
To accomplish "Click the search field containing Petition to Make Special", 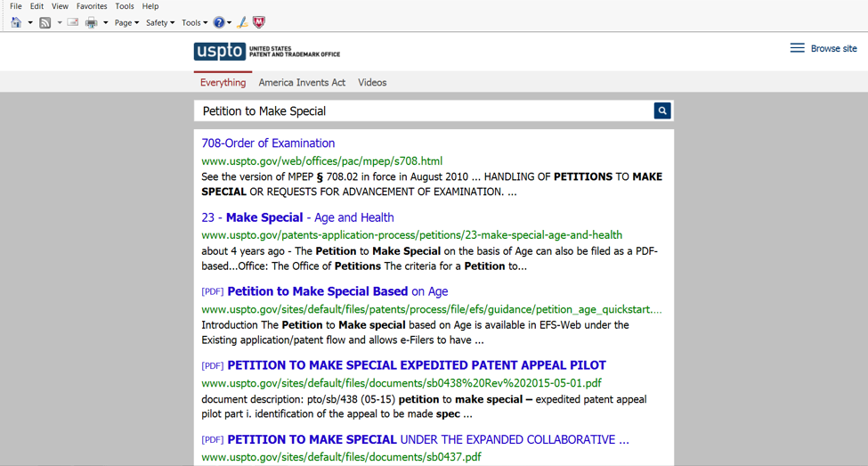I will pos(424,110).
